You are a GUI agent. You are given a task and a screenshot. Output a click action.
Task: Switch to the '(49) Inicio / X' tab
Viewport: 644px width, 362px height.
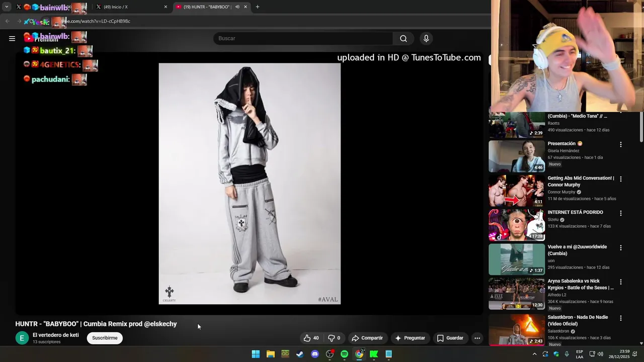click(x=132, y=7)
